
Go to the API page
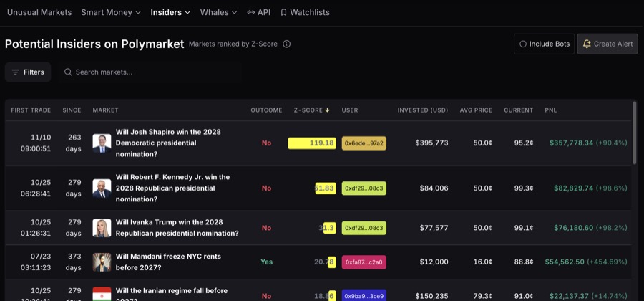point(259,12)
